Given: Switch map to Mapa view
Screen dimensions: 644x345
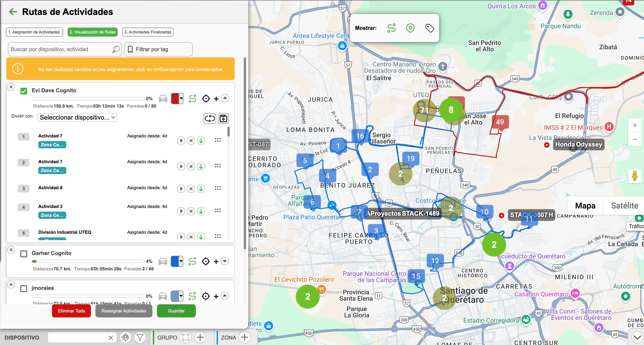Looking at the screenshot, I should pos(585,206).
